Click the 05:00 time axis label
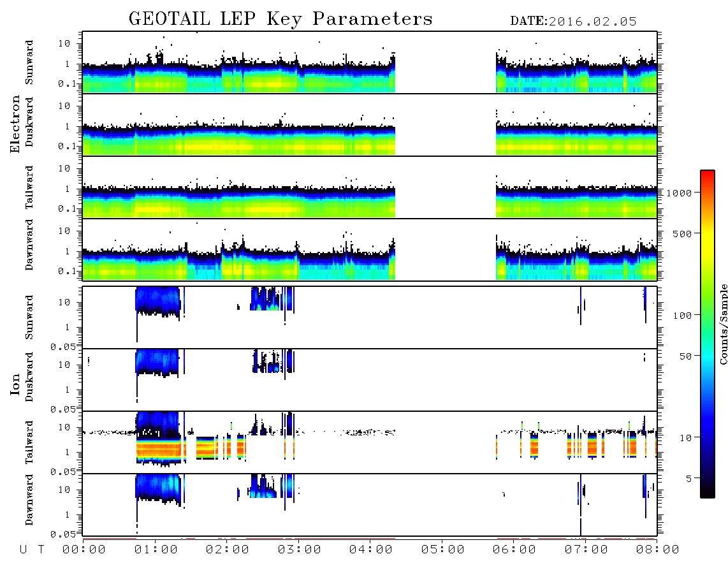 click(x=442, y=550)
